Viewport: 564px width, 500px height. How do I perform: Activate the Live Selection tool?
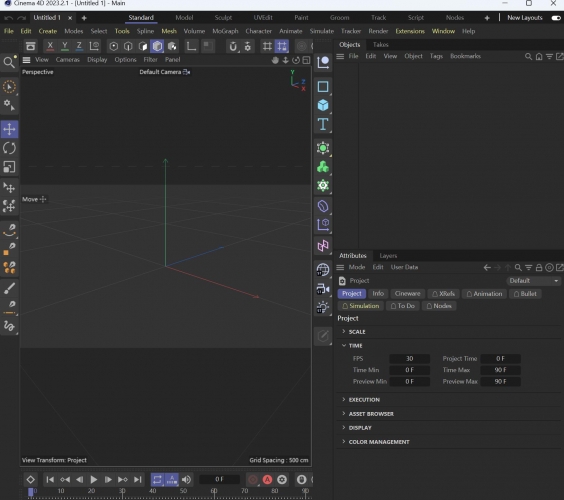coord(9,87)
